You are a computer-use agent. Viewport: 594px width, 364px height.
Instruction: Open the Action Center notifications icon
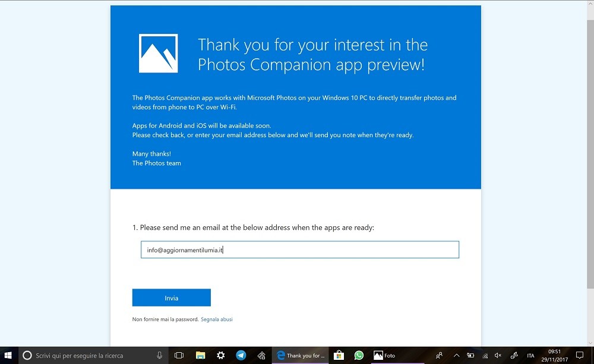[x=580, y=356]
